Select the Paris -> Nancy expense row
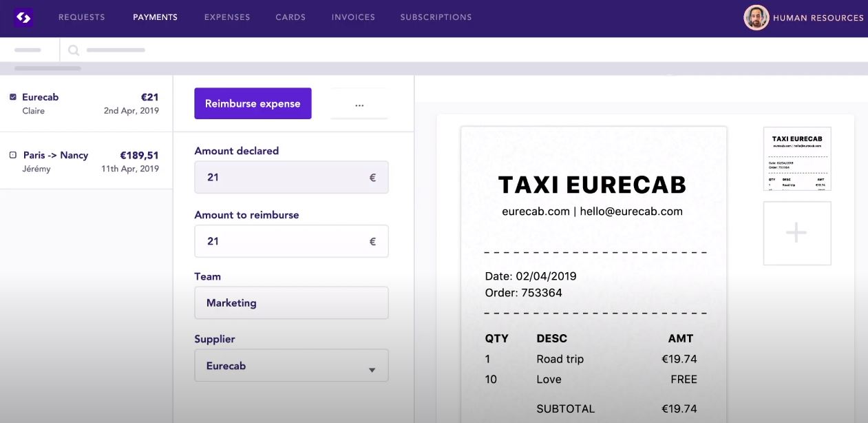 tap(86, 161)
